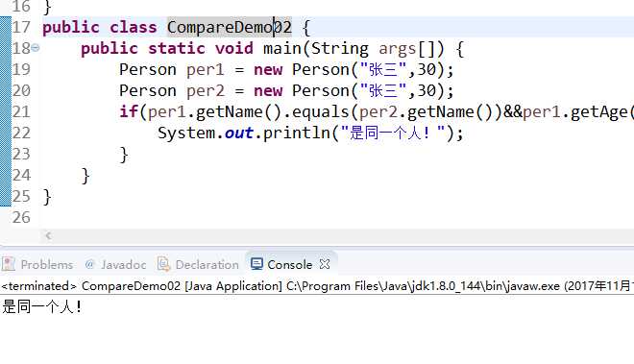Close the Console view tab

(x=325, y=264)
